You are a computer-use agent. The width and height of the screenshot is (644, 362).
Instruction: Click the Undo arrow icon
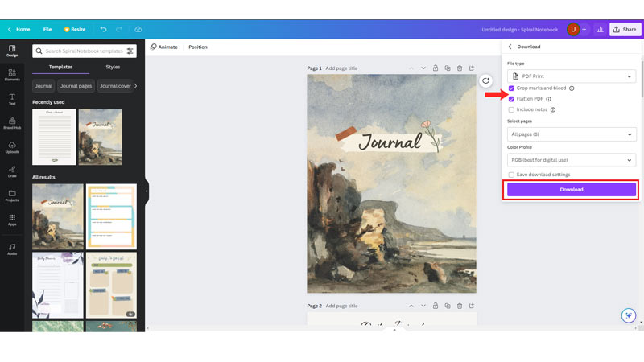pos(103,29)
